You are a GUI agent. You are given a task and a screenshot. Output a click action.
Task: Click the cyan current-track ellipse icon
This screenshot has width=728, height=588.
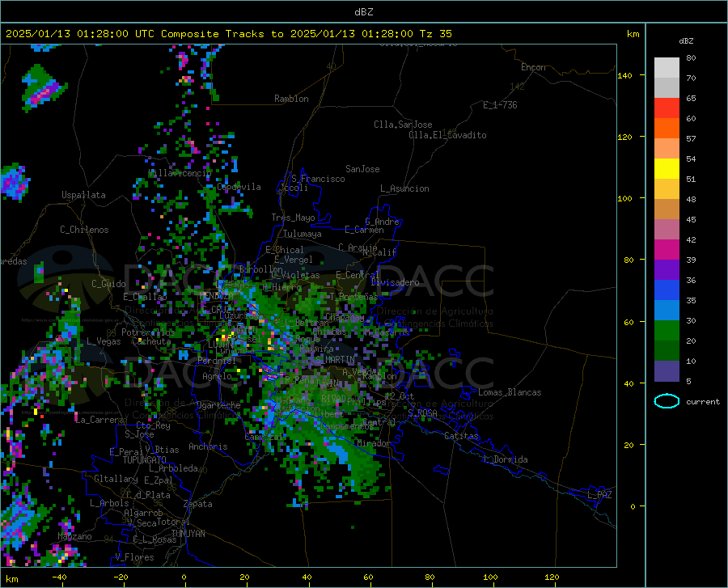[667, 401]
